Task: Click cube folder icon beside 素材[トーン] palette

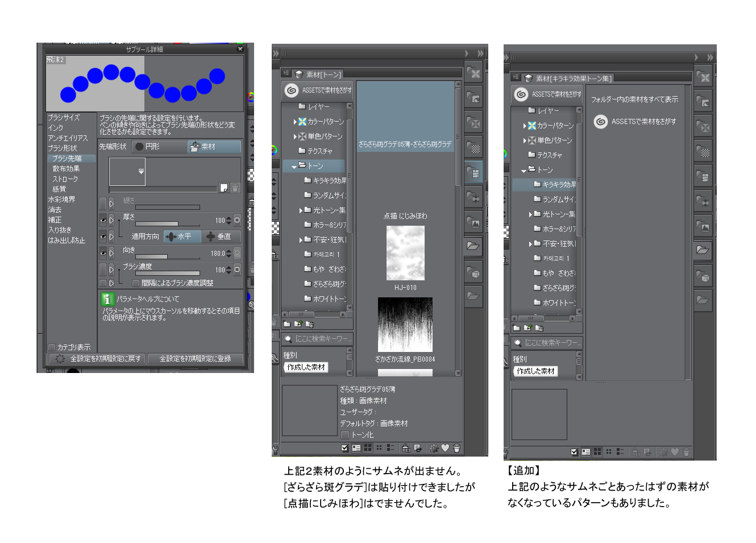Action: 474,272
